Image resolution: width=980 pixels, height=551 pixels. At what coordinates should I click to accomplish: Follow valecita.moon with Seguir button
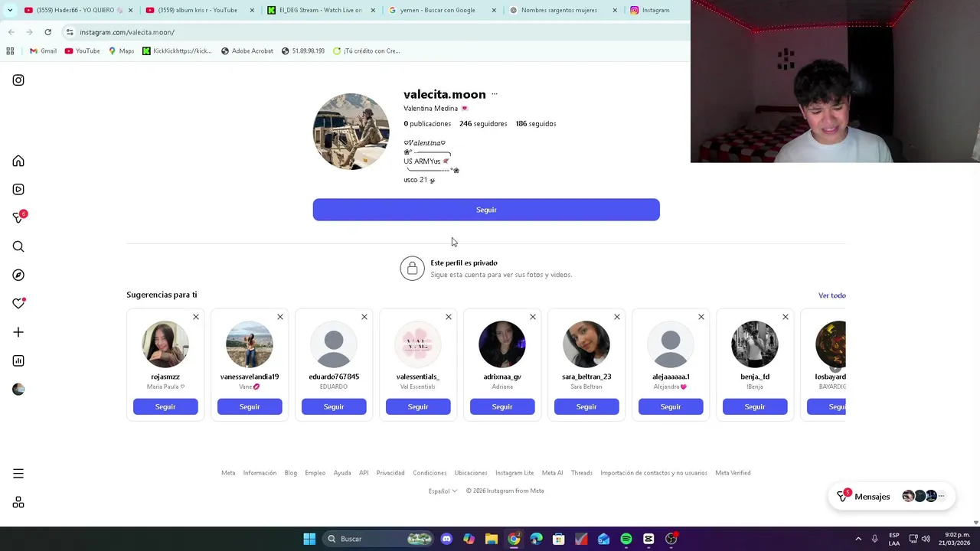tap(486, 210)
